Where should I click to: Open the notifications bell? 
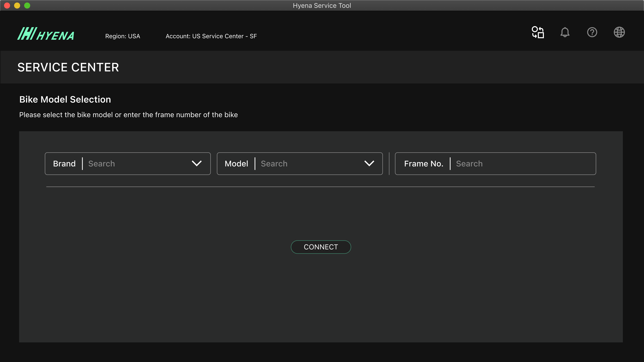(x=565, y=33)
